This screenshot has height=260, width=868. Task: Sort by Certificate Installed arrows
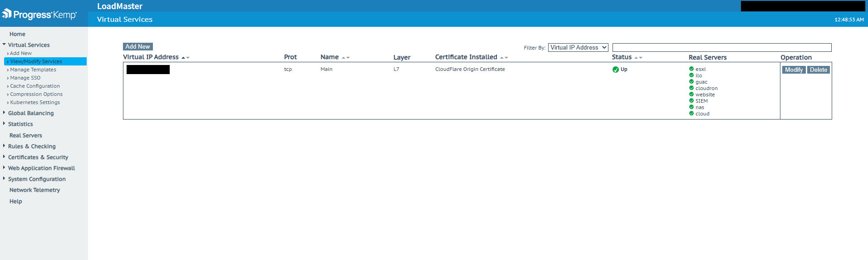tap(504, 58)
